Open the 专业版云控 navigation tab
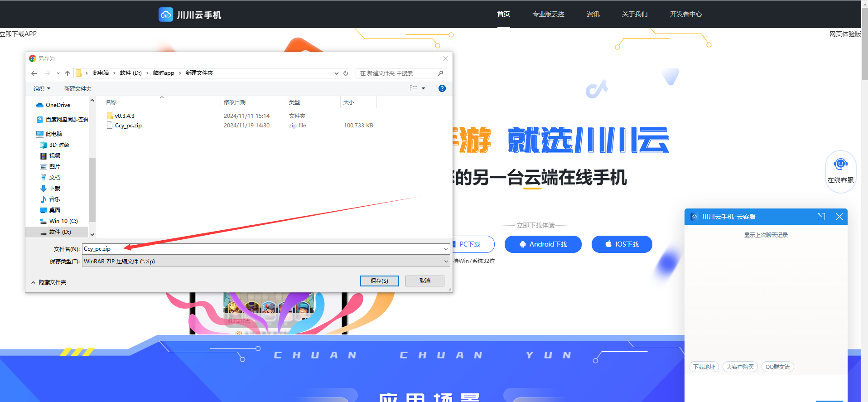Screen dimensions: 868x402 click(x=548, y=14)
